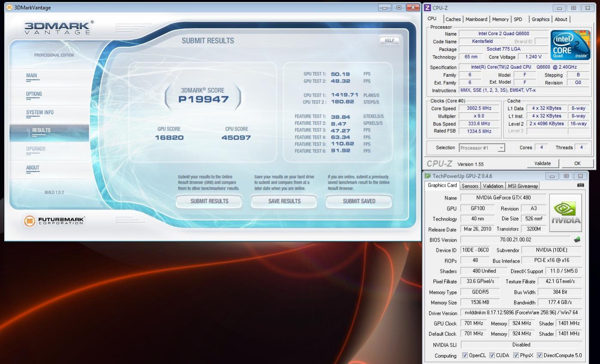The width and height of the screenshot is (600, 364).
Task: Click the 3DMarkVantage title bar icon
Action: pyautogui.click(x=9, y=7)
